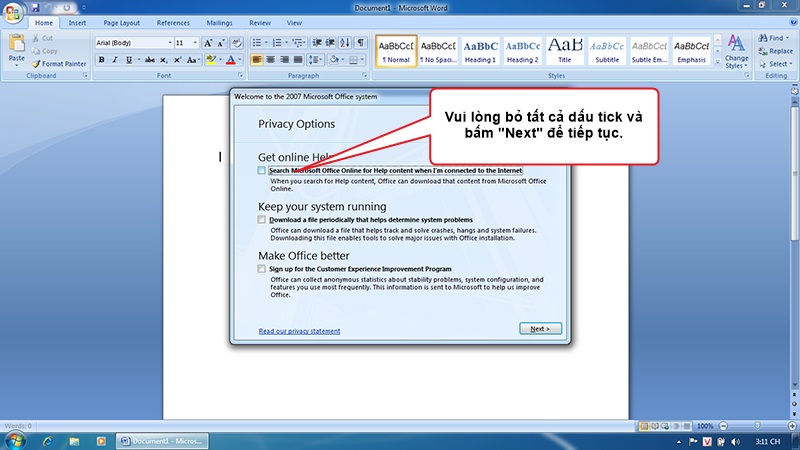Open Read our privacy statement link

(x=299, y=331)
